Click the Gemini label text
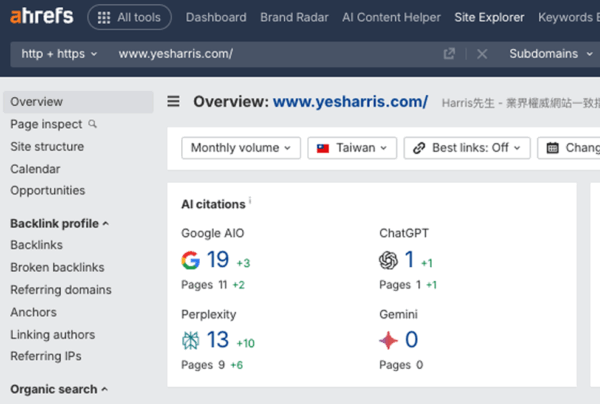This screenshot has height=404, width=600. (x=398, y=314)
